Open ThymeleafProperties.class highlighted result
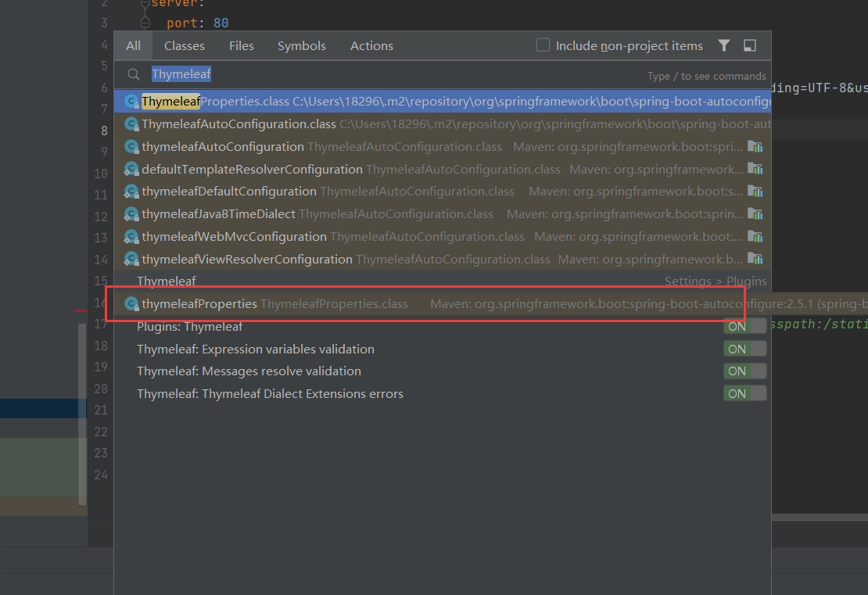Viewport: 868px width, 595px height. (x=443, y=102)
